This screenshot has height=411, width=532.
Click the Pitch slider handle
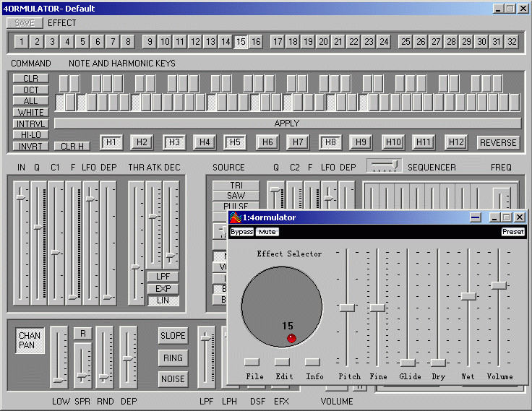(347, 308)
